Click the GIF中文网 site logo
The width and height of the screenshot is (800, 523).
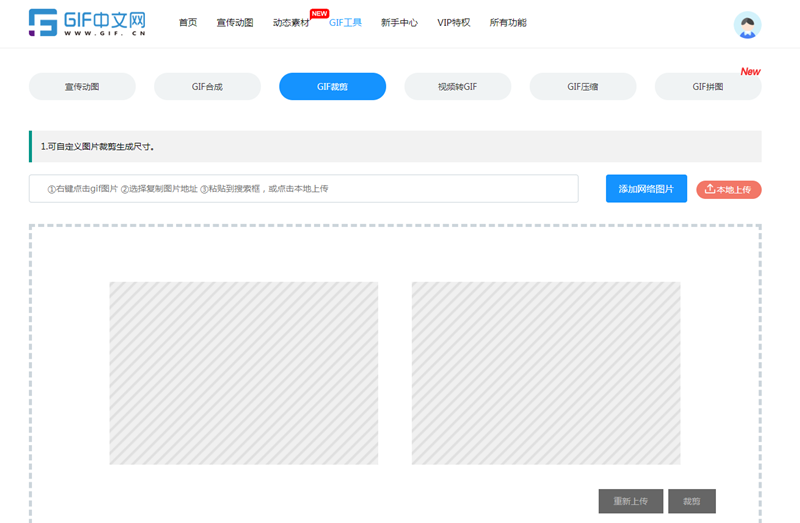(x=87, y=23)
